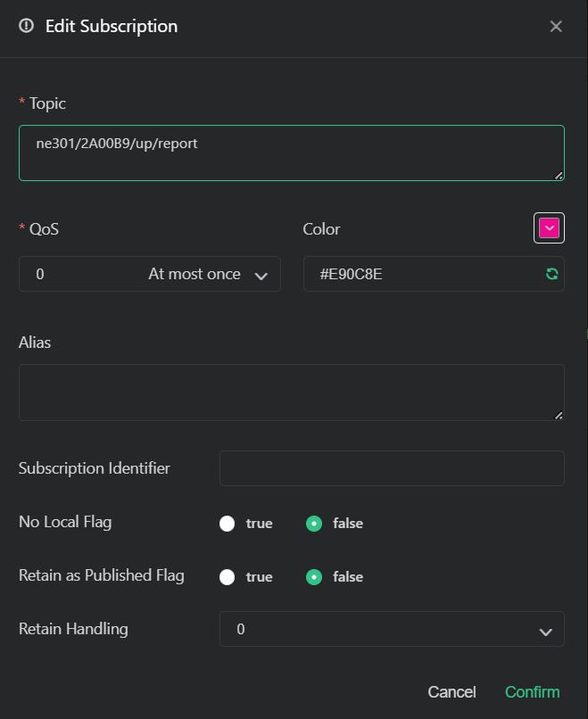Select false for No Local Flag

click(313, 523)
